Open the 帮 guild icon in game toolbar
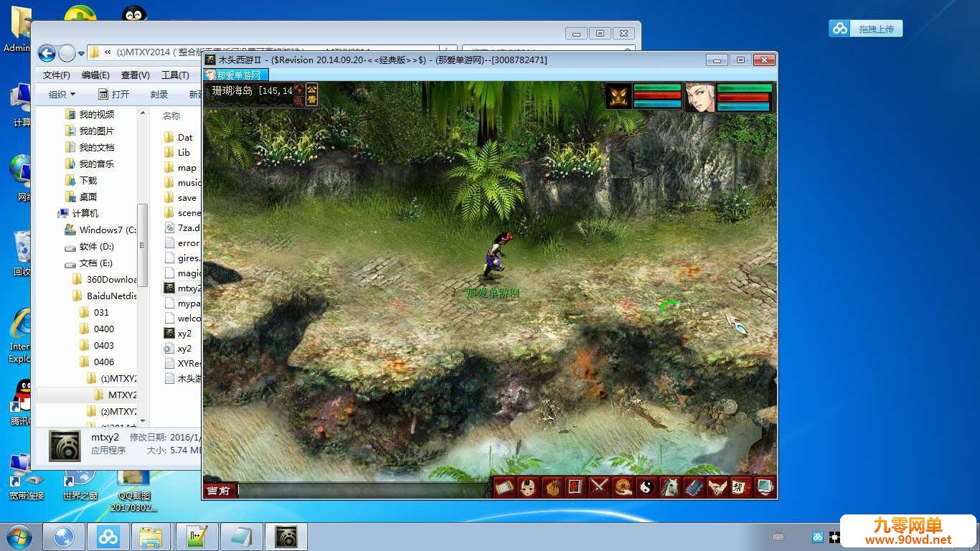The height and width of the screenshot is (551, 980). point(741,487)
